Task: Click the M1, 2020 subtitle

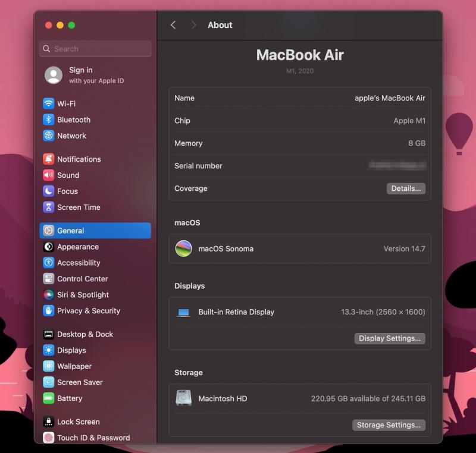Action: pos(300,71)
